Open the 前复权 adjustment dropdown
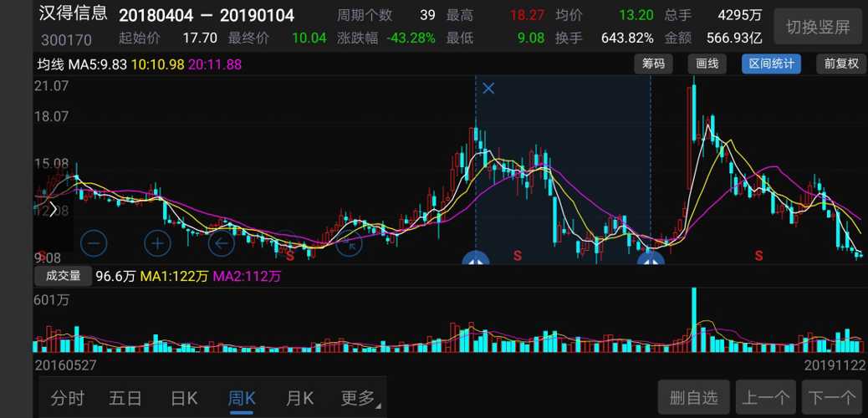Viewport: 868px width, 418px height. (x=841, y=64)
